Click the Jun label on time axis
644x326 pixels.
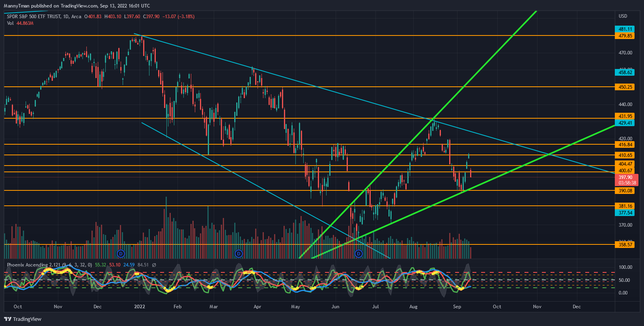click(335, 307)
